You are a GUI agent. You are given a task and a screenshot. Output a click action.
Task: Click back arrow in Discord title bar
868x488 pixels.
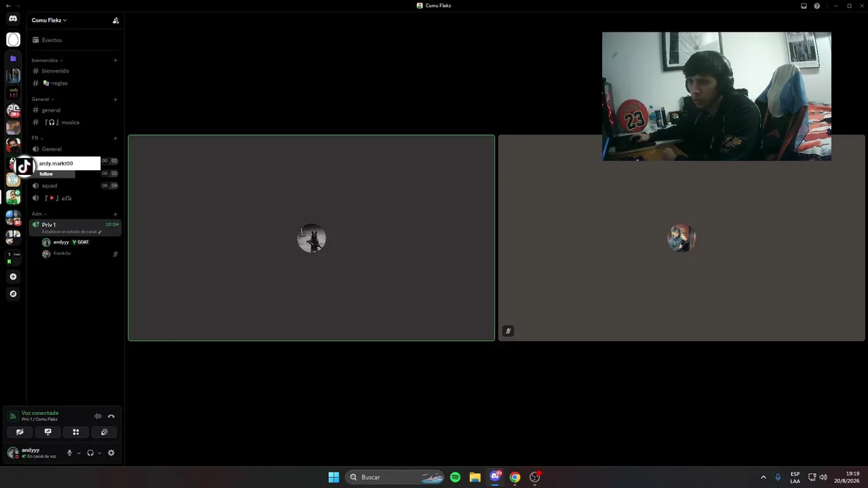tap(7, 5)
